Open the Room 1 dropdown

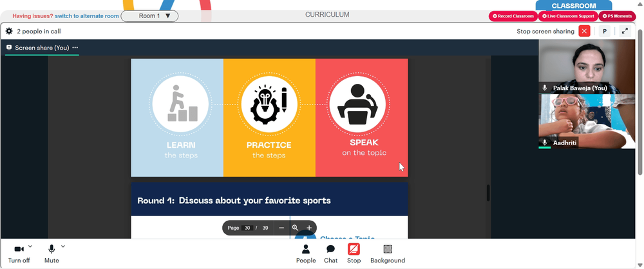click(x=149, y=16)
